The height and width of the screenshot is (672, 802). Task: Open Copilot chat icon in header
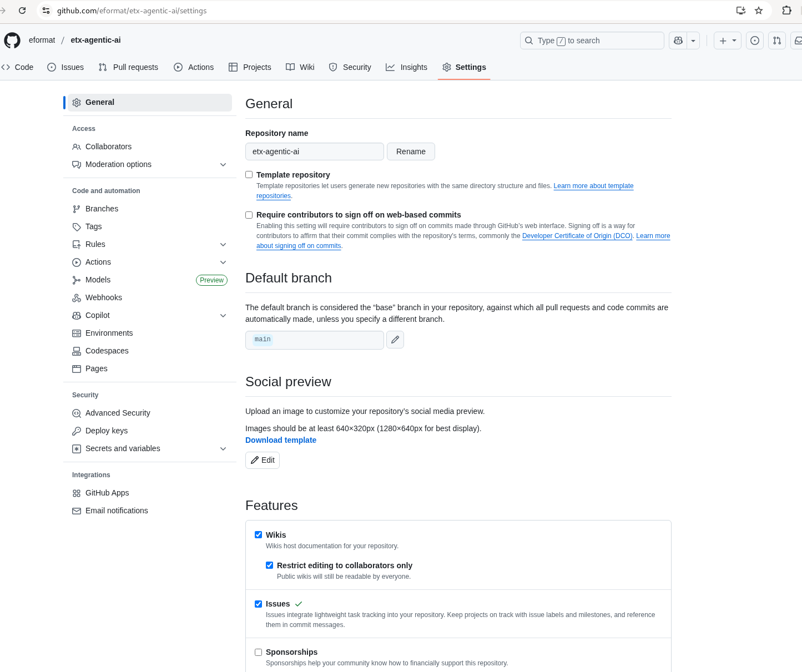(x=678, y=41)
